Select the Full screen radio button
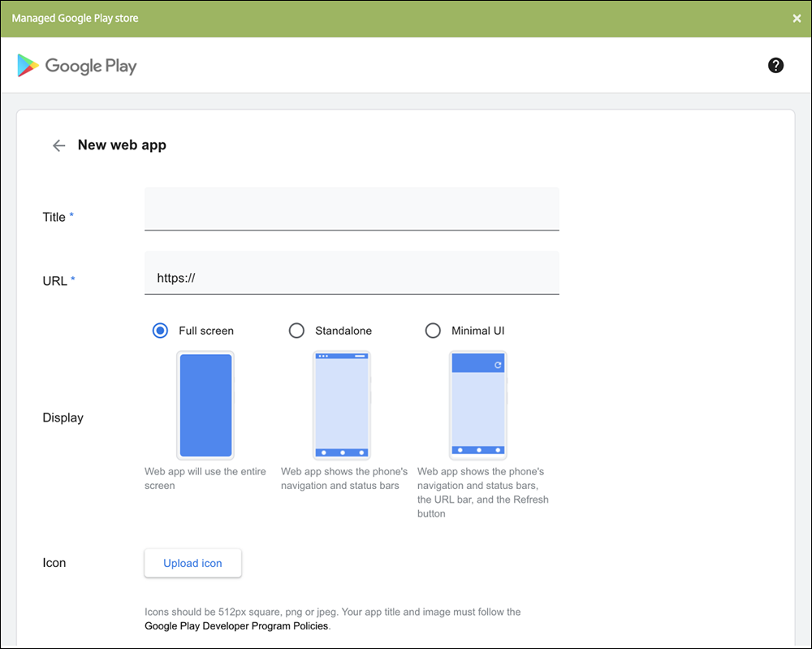This screenshot has width=812, height=649. (161, 331)
